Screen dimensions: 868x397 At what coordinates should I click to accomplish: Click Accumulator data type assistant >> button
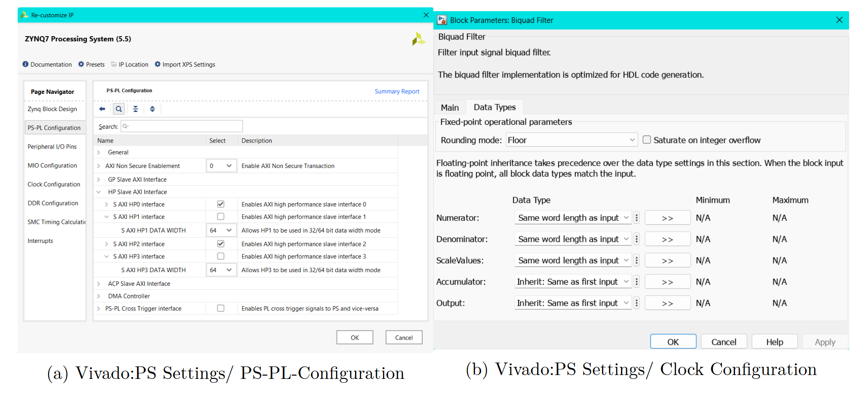click(x=667, y=282)
